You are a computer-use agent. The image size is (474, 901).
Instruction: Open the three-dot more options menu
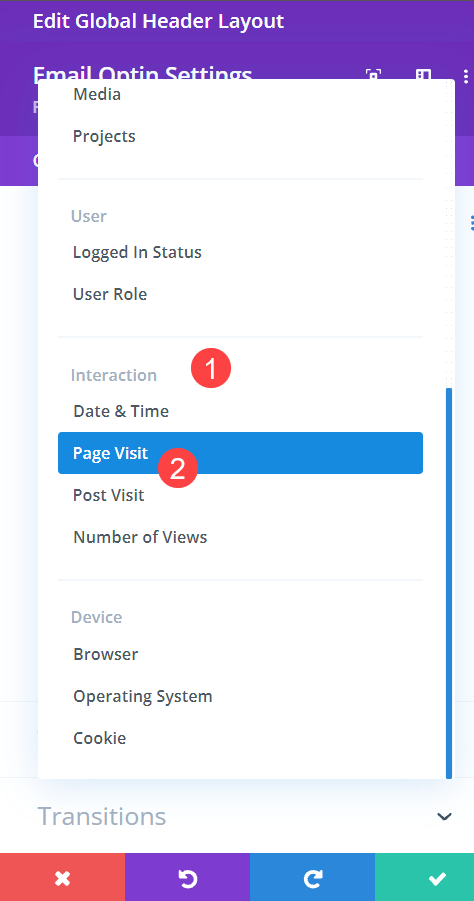[465, 75]
